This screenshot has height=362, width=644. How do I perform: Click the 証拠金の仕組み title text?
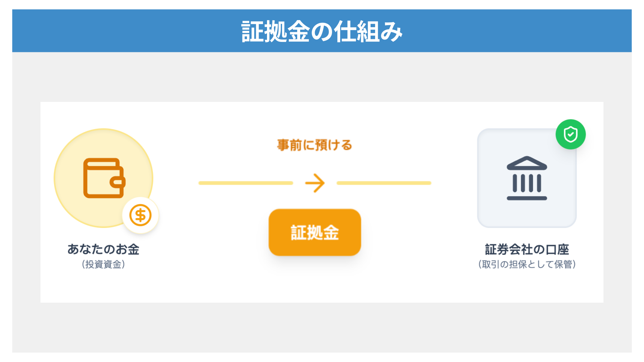pos(322,32)
